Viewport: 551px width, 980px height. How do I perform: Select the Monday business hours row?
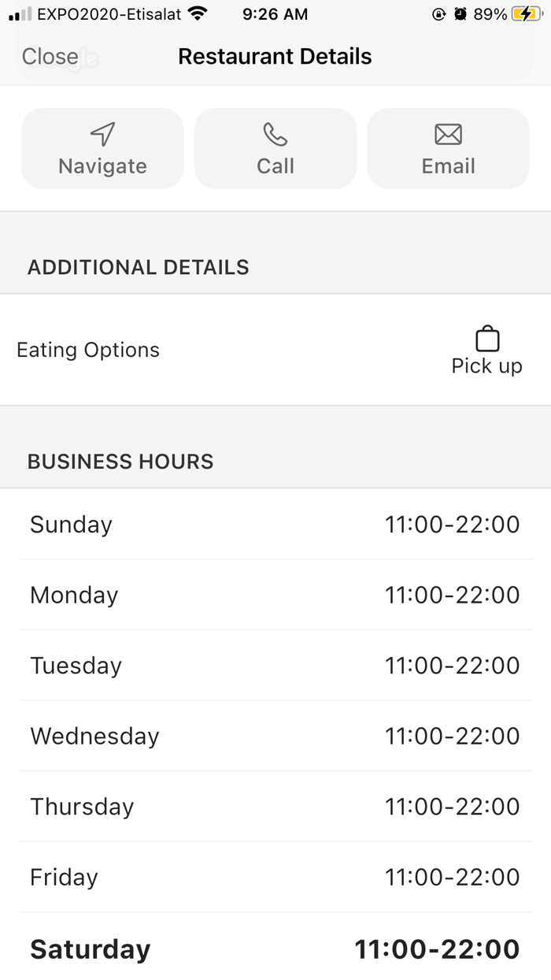[275, 595]
